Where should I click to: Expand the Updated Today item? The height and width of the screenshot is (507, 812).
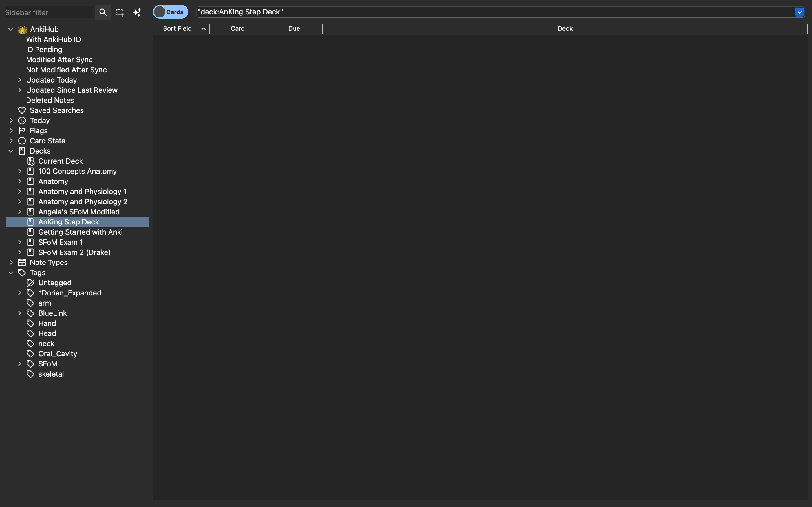pos(19,80)
